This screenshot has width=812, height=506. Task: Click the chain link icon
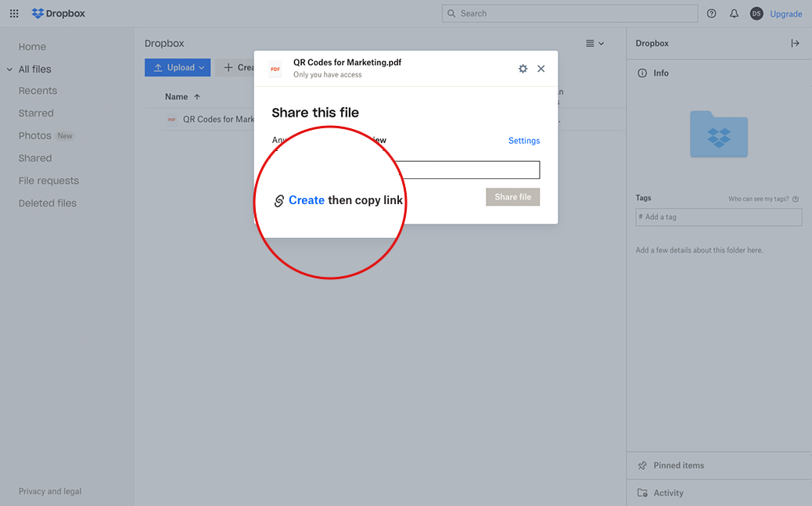point(279,201)
